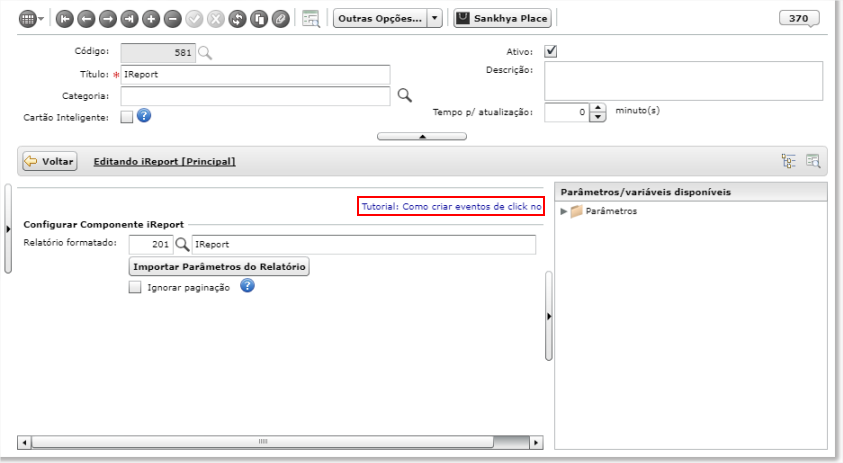Screen dimensions: 843x463
Task: Focus the Relatório formatado code field
Action: (151, 245)
